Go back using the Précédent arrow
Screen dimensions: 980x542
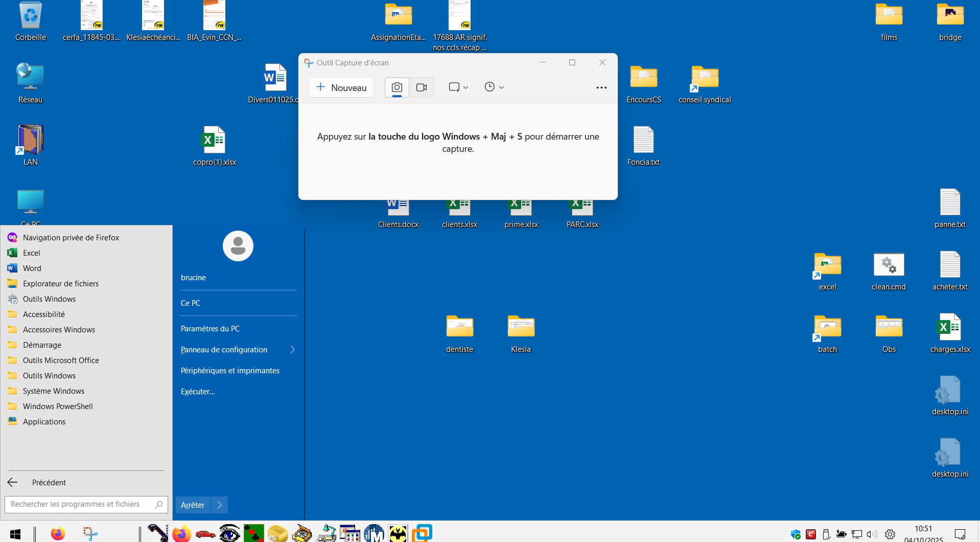tap(13, 482)
